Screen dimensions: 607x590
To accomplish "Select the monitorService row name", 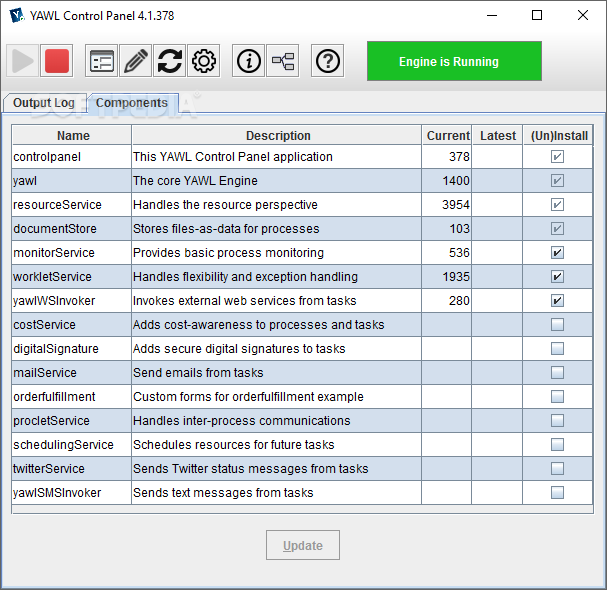I will [x=72, y=253].
